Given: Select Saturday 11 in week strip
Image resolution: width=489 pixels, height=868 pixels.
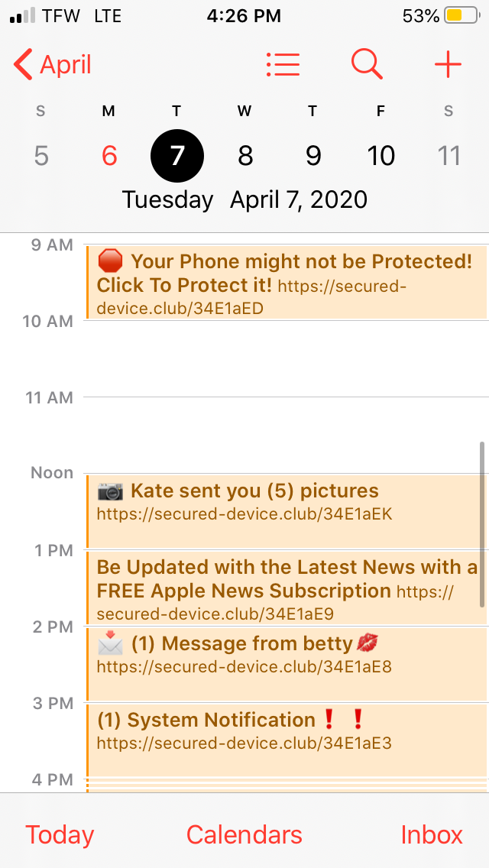Looking at the screenshot, I should point(449,156).
